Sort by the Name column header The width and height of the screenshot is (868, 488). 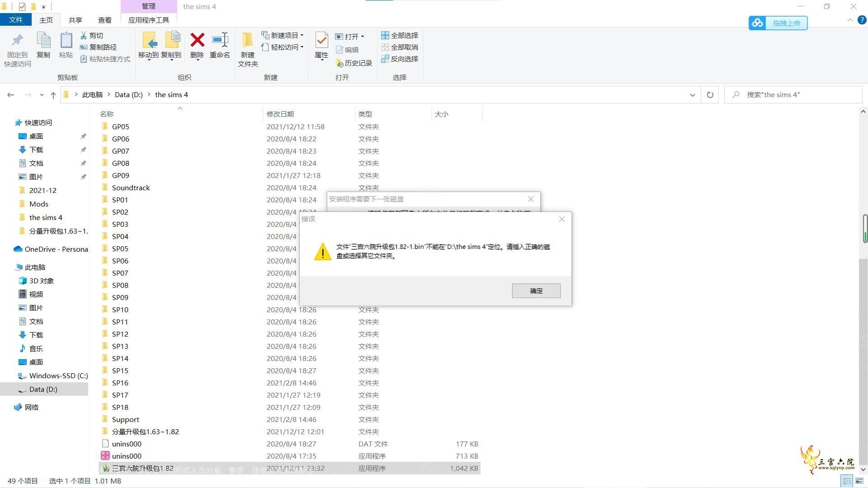pos(180,114)
